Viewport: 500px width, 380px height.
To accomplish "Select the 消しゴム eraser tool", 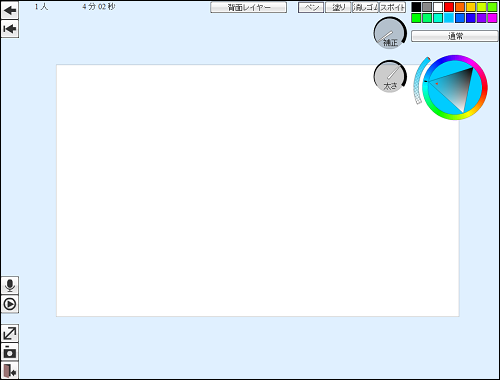I will pos(365,7).
